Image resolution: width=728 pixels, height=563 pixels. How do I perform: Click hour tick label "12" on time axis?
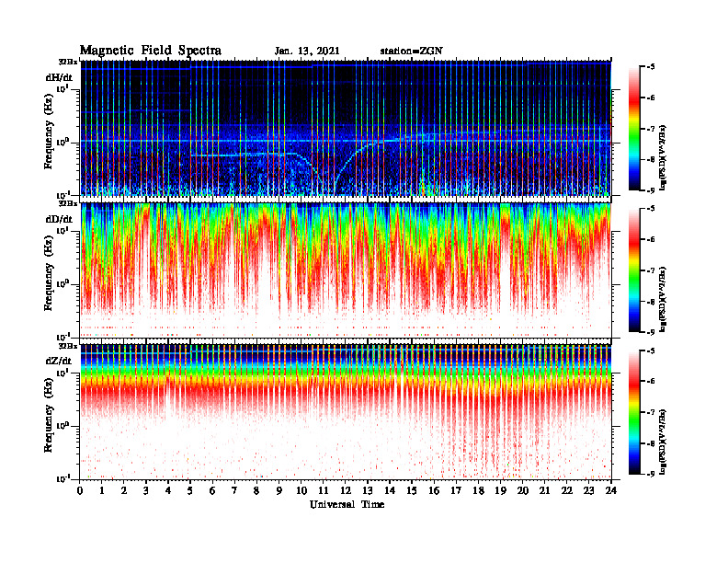point(346,490)
